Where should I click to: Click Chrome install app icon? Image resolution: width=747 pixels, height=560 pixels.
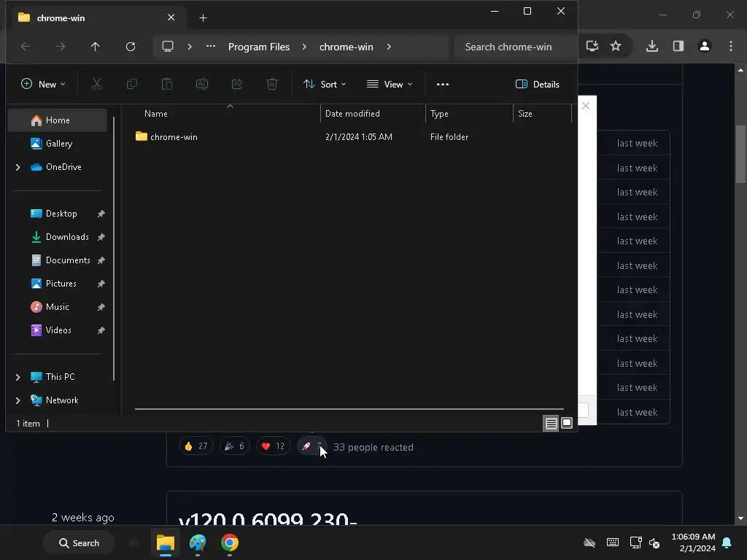[x=592, y=46]
